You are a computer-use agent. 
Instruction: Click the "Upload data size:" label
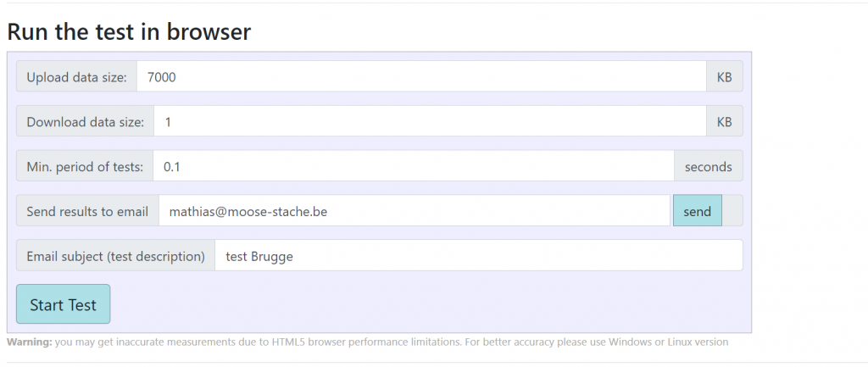click(76, 77)
